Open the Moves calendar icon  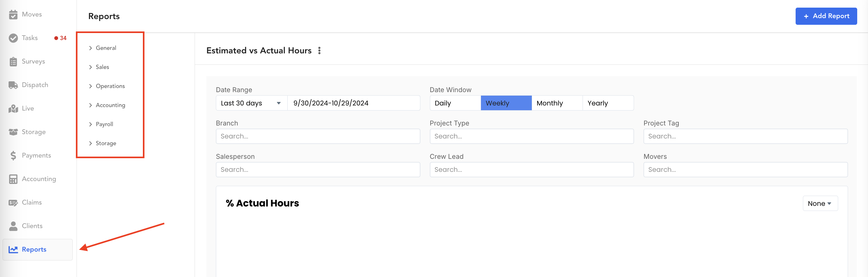13,15
